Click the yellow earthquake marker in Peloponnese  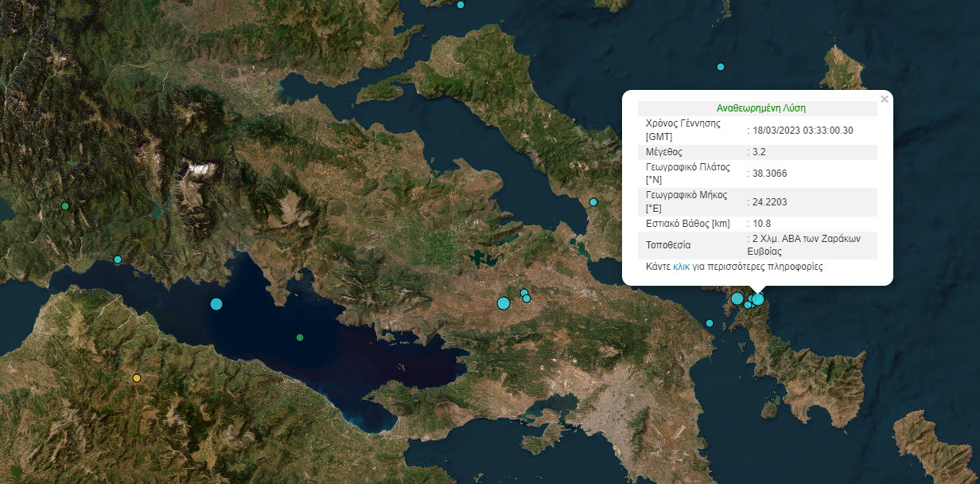click(137, 378)
